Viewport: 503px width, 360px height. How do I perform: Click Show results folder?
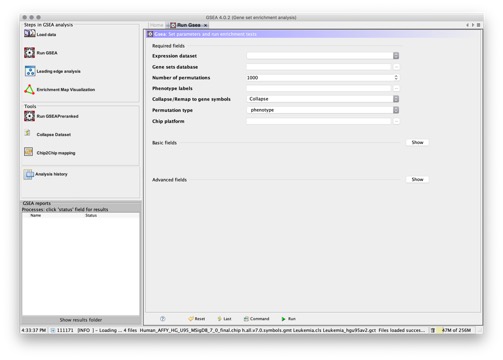pos(81,320)
